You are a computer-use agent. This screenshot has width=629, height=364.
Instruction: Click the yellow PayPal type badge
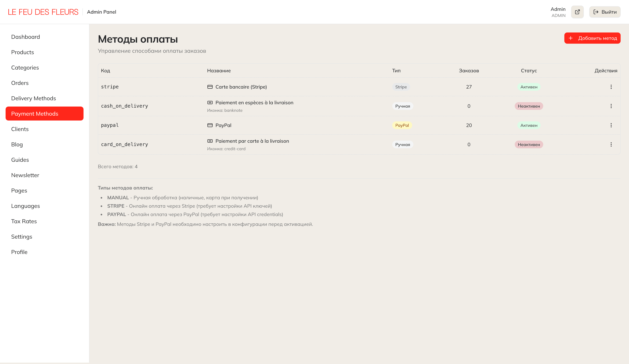point(402,125)
